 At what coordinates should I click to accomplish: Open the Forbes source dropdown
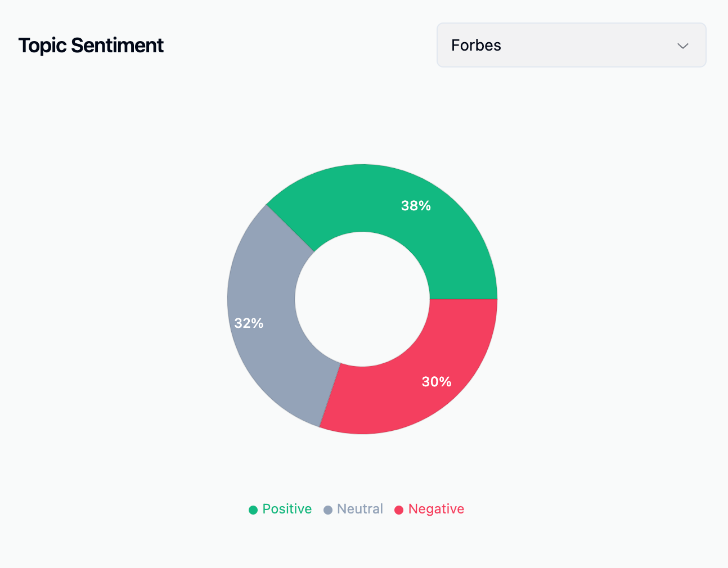(x=571, y=45)
